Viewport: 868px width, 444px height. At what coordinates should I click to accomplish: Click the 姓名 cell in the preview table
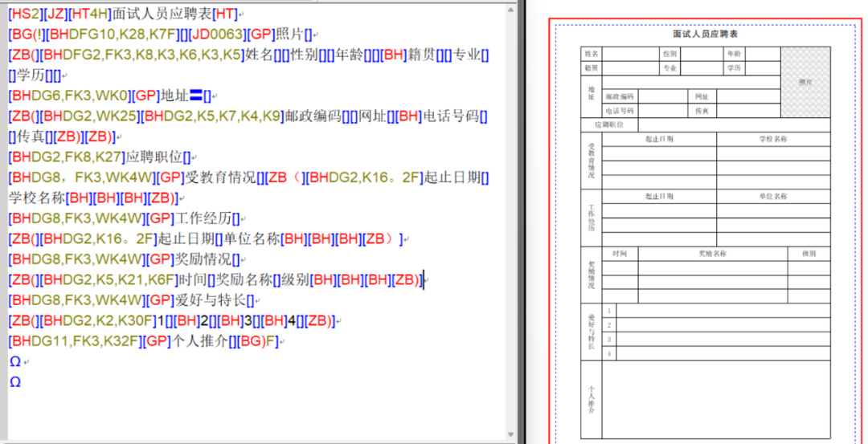592,54
